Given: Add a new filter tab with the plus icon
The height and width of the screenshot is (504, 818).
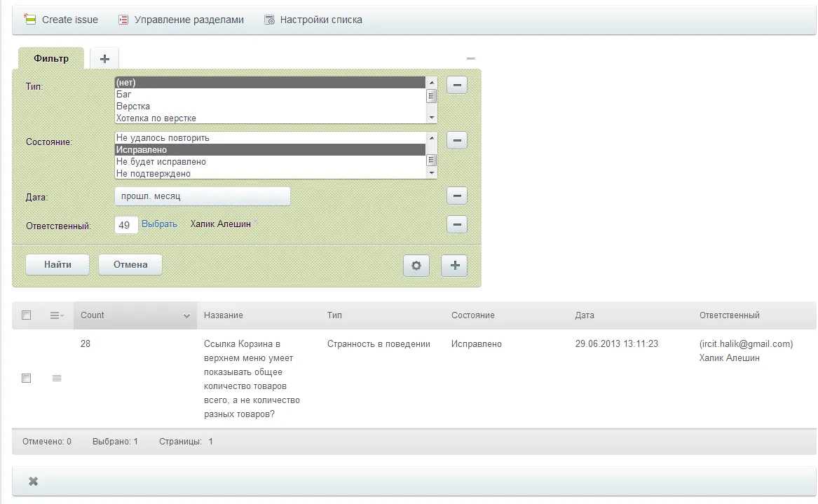Looking at the screenshot, I should pos(104,58).
